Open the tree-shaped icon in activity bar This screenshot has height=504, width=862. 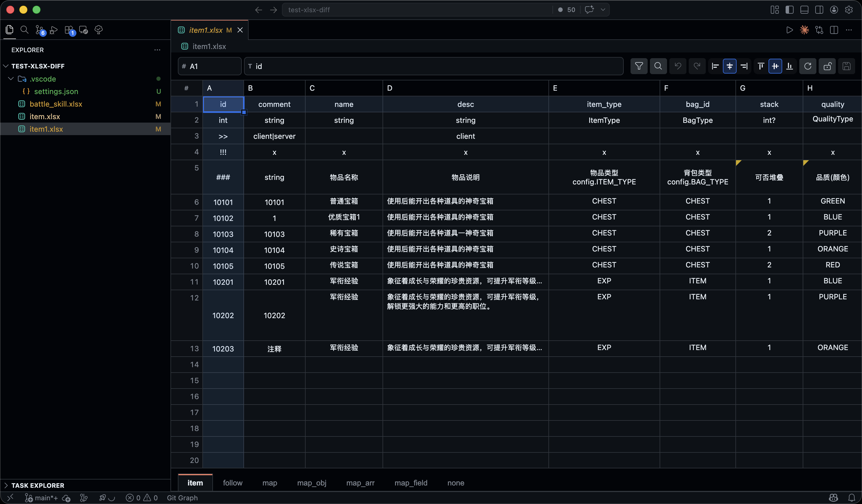99,30
